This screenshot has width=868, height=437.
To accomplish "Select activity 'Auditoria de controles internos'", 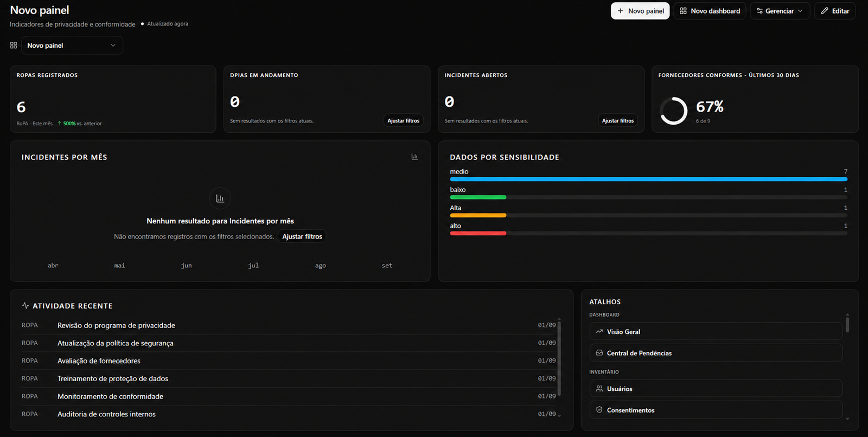I will point(289,414).
